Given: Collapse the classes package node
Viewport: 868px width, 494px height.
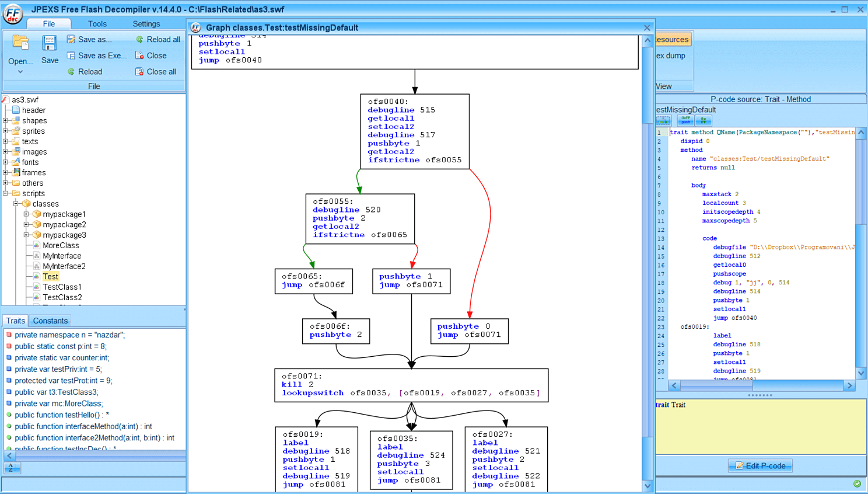Looking at the screenshot, I should (x=16, y=204).
